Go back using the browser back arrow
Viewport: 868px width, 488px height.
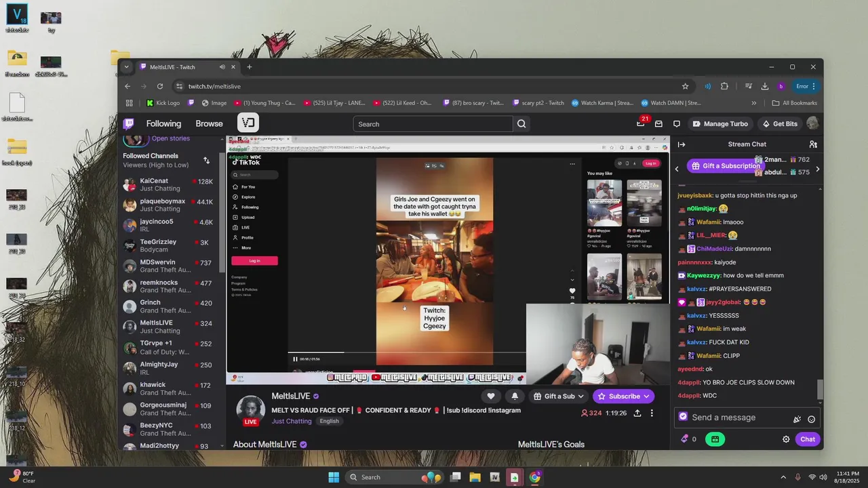tap(127, 86)
